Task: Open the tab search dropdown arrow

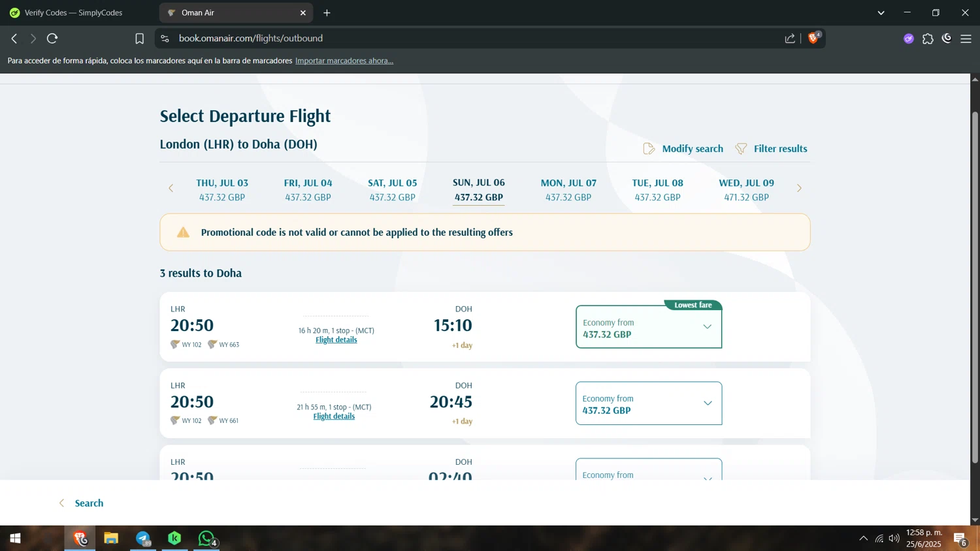Action: point(881,12)
